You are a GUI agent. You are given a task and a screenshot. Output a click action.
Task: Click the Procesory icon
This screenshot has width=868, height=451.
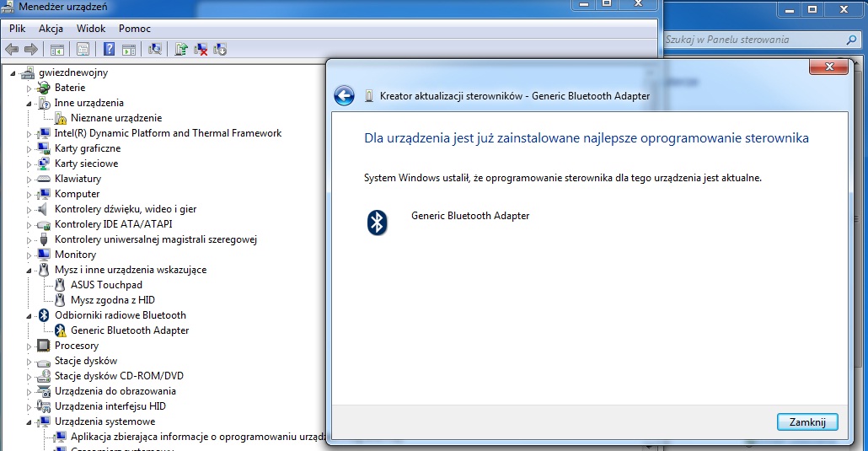click(43, 346)
